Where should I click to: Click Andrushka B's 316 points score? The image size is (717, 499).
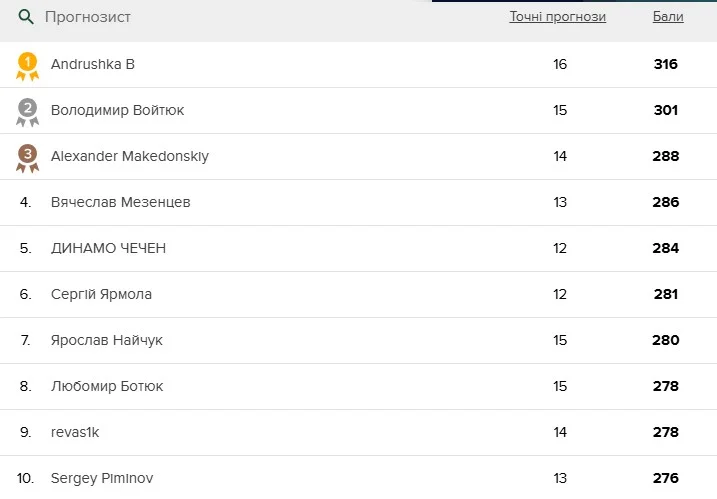click(665, 64)
